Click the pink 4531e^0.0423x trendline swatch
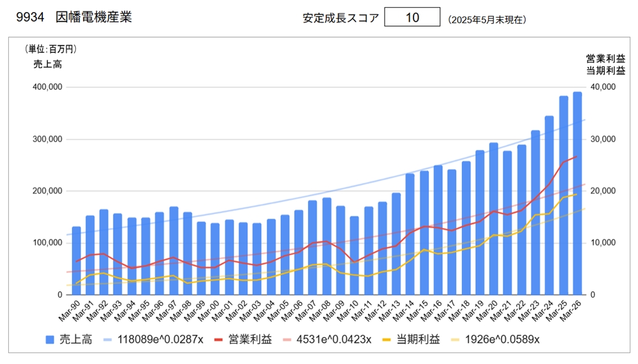Image resolution: width=638 pixels, height=364 pixels. (287, 340)
